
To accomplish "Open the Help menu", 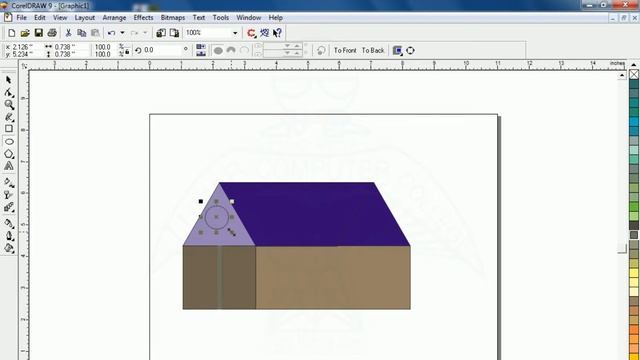I will tap(276, 18).
